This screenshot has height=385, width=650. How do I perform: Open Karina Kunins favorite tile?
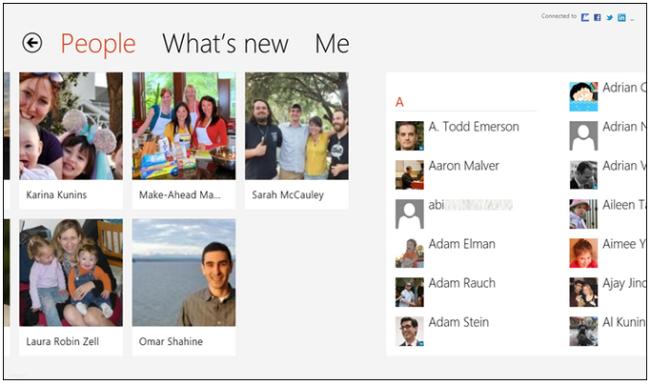[x=71, y=140]
